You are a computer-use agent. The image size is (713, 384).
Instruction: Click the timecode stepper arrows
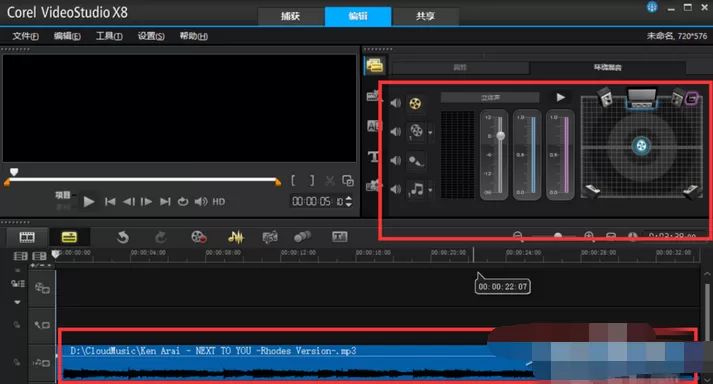pos(349,201)
